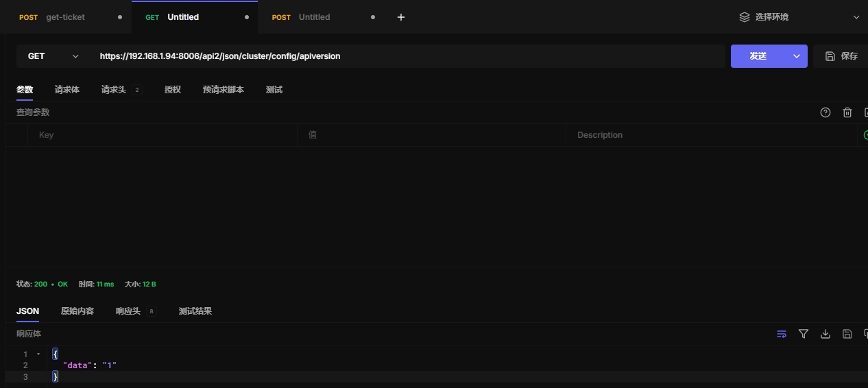
Task: Add a new request tab with plus icon
Action: tap(401, 17)
